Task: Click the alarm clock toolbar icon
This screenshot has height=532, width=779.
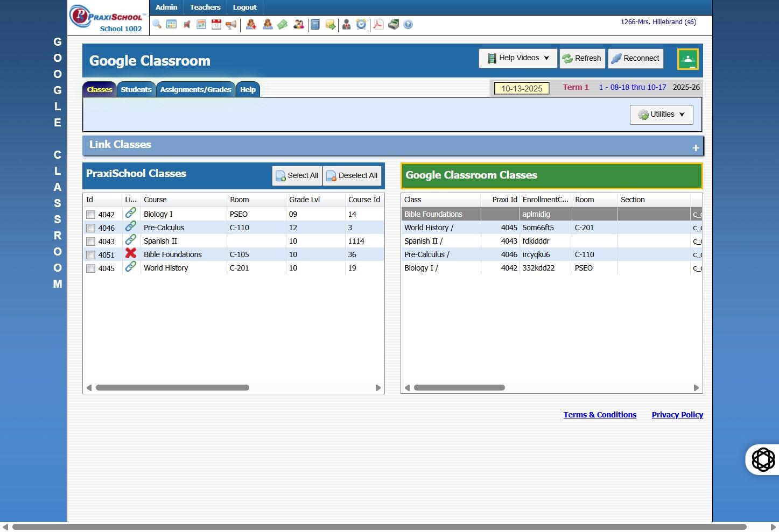Action: pyautogui.click(x=361, y=24)
